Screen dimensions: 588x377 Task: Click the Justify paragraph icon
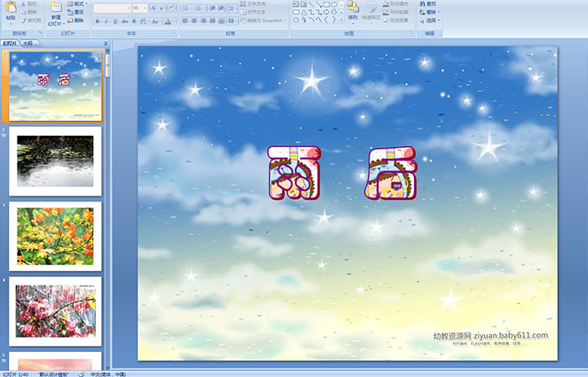(213, 21)
